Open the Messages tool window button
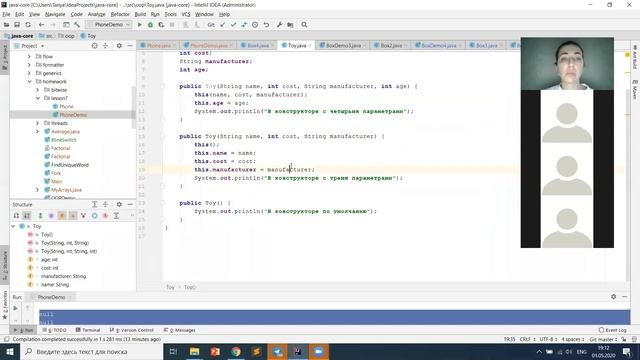This screenshot has height=360, width=640. pos(180,330)
